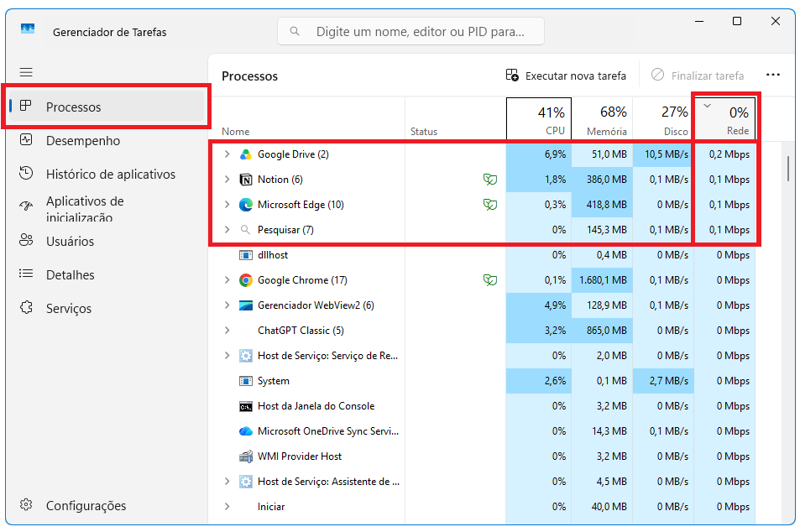Click the efficiency leaf icon on Google Chrome row

point(490,280)
